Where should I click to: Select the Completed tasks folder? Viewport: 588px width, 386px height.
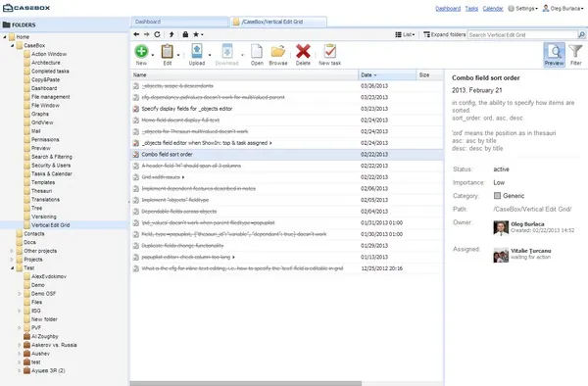coord(50,72)
